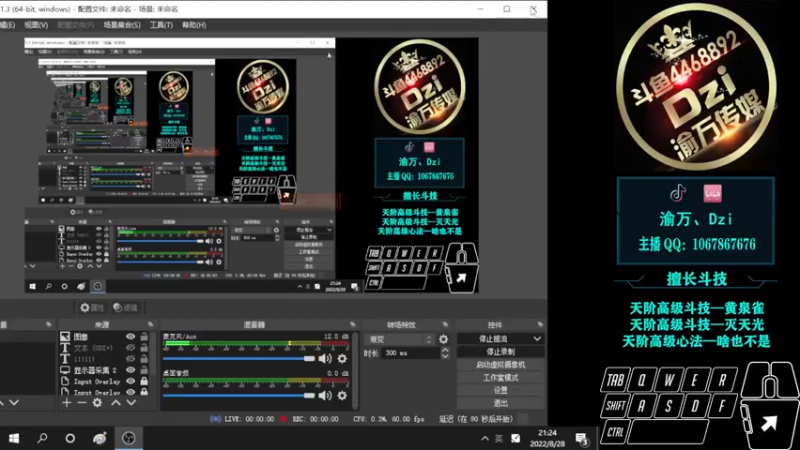
Task: Click the audio mixer vertical scrollbar
Action: point(355,369)
